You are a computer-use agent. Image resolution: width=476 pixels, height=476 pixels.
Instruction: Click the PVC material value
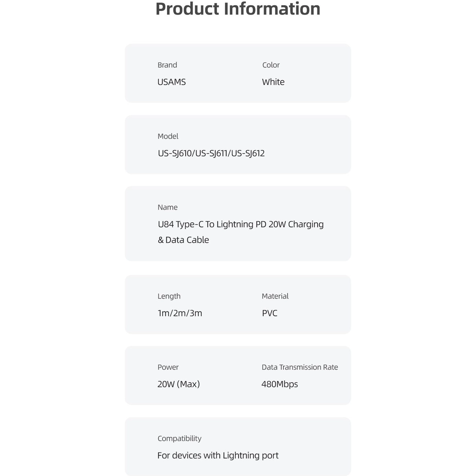270,313
